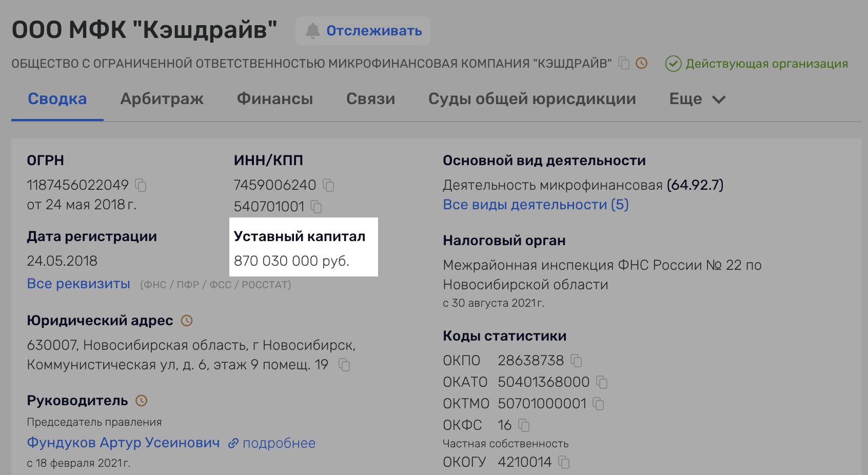
Task: Click the Отслеживать button
Action: pyautogui.click(x=363, y=31)
